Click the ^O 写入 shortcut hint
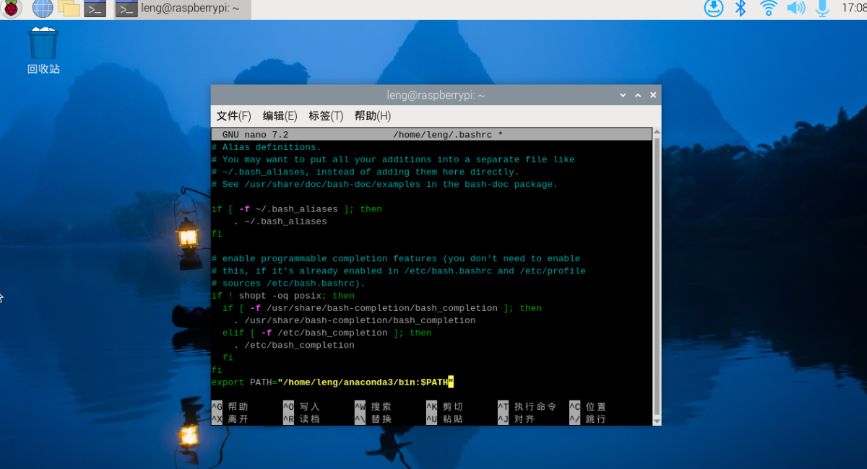 301,407
